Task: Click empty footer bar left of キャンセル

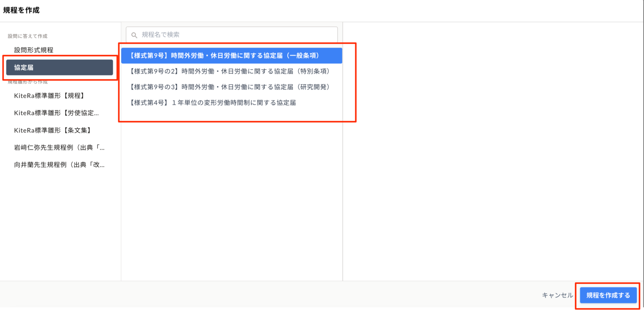Action: (x=268, y=295)
